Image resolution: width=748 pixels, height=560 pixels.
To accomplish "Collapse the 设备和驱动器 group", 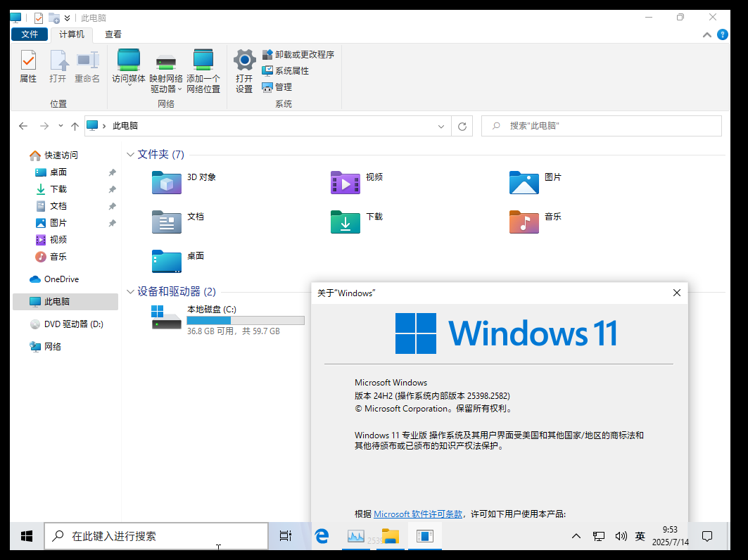I will coord(130,292).
